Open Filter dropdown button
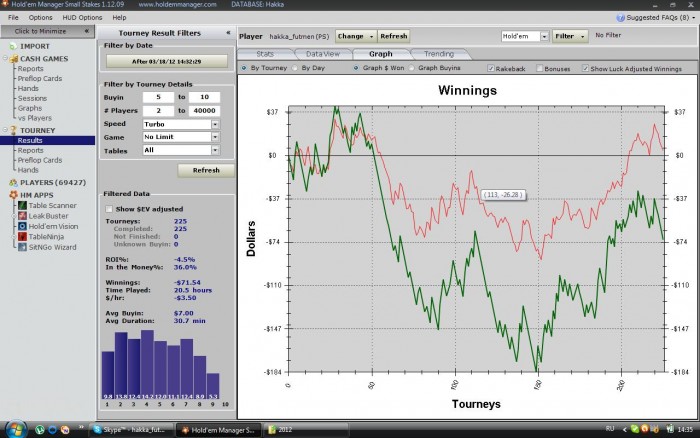 click(x=570, y=36)
